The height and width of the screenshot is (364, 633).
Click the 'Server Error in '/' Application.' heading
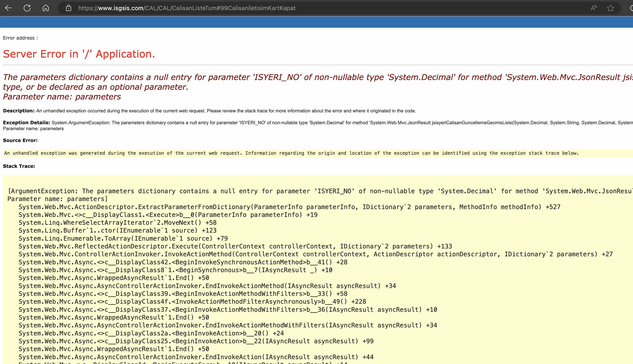[79, 54]
